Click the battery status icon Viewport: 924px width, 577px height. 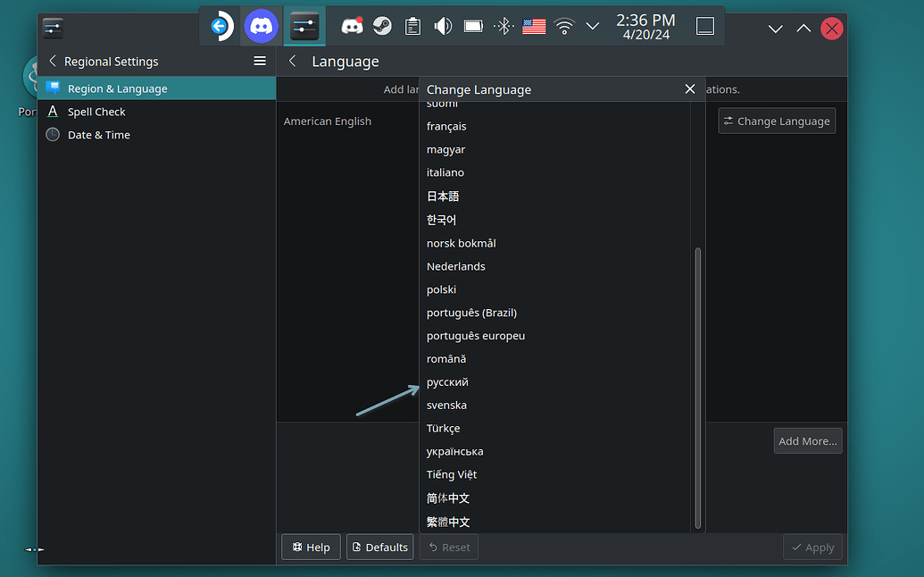tap(473, 26)
